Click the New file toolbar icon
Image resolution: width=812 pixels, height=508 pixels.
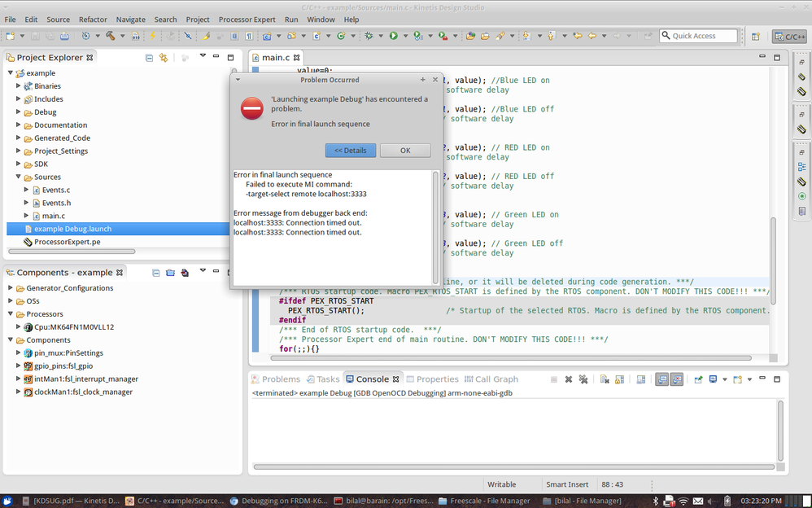tap(11, 36)
